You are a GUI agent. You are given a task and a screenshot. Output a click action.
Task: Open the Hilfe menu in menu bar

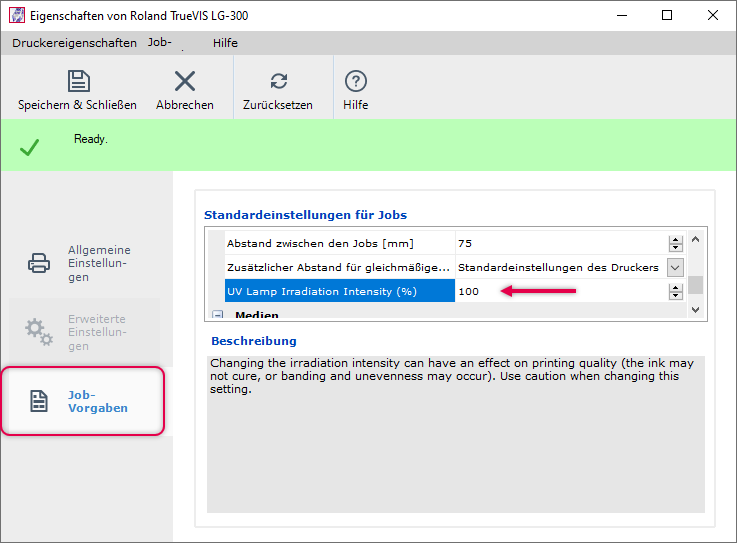(225, 43)
